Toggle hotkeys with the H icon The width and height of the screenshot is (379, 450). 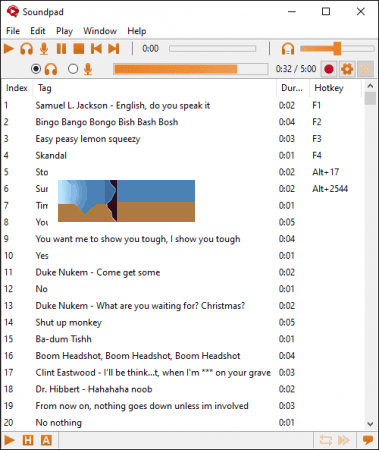tap(28, 440)
